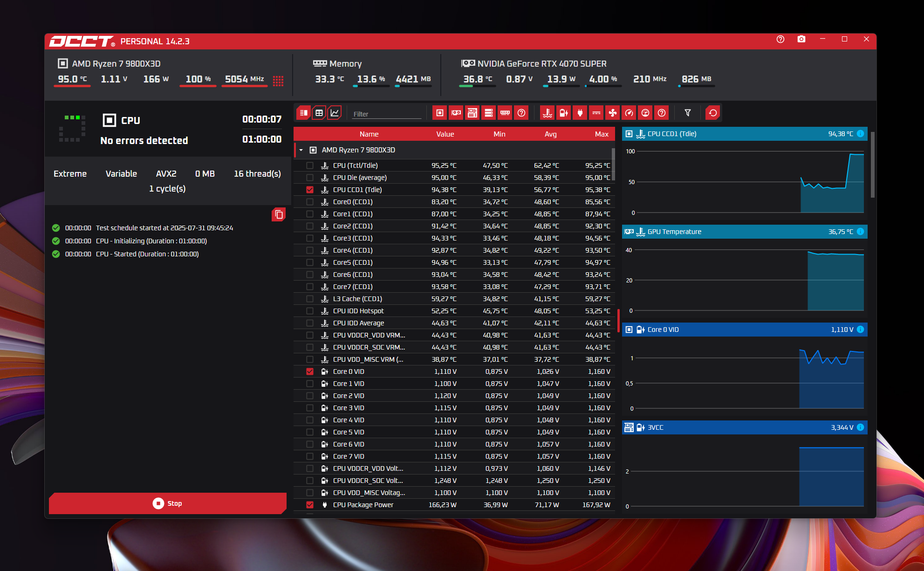
Task: Toggle fan sensor type filter
Action: point(613,113)
